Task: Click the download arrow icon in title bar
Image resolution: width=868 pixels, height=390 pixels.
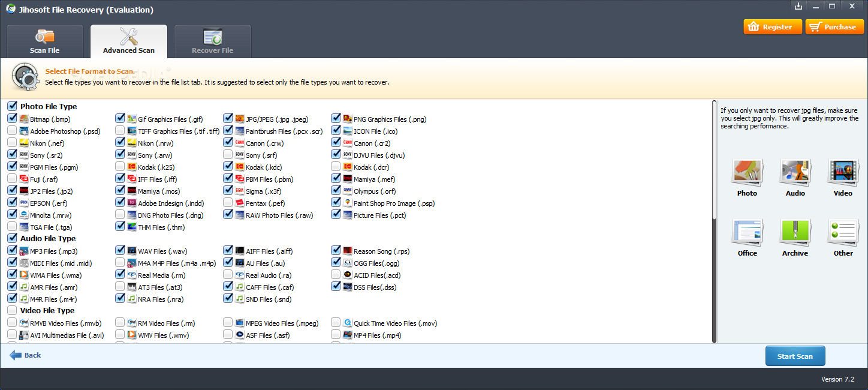Action: (x=798, y=6)
